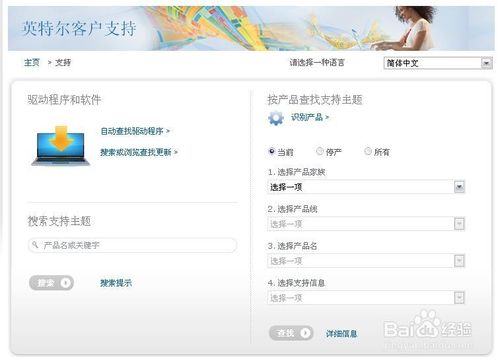Click arrow icon on grey 搜索 button
This screenshot has height=363, width=500.
[x=66, y=283]
